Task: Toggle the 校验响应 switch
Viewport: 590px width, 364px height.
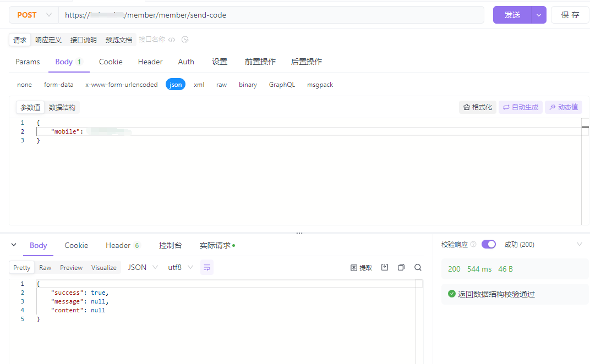Action: [x=489, y=245]
